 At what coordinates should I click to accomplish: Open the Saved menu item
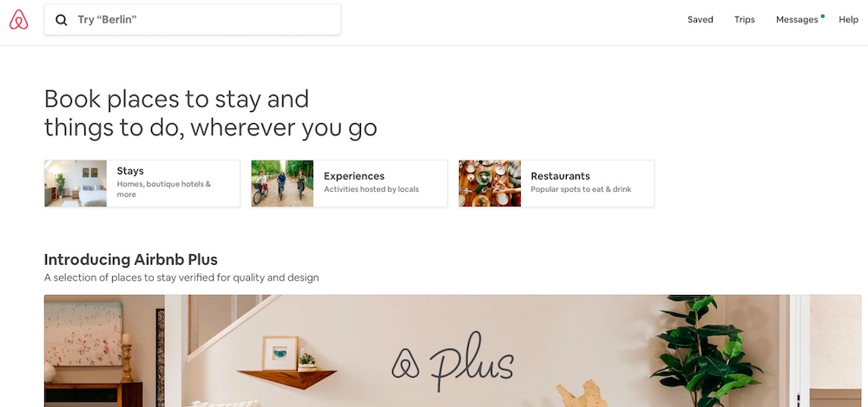(x=700, y=19)
